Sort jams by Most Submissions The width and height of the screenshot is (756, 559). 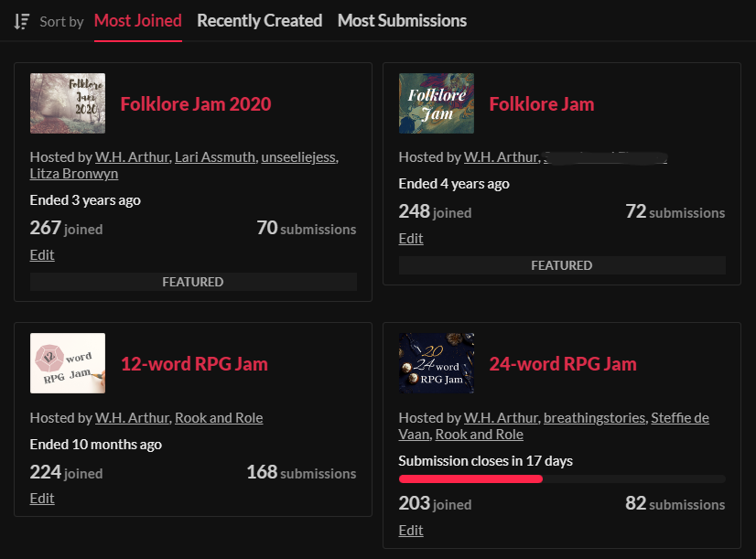[402, 21]
